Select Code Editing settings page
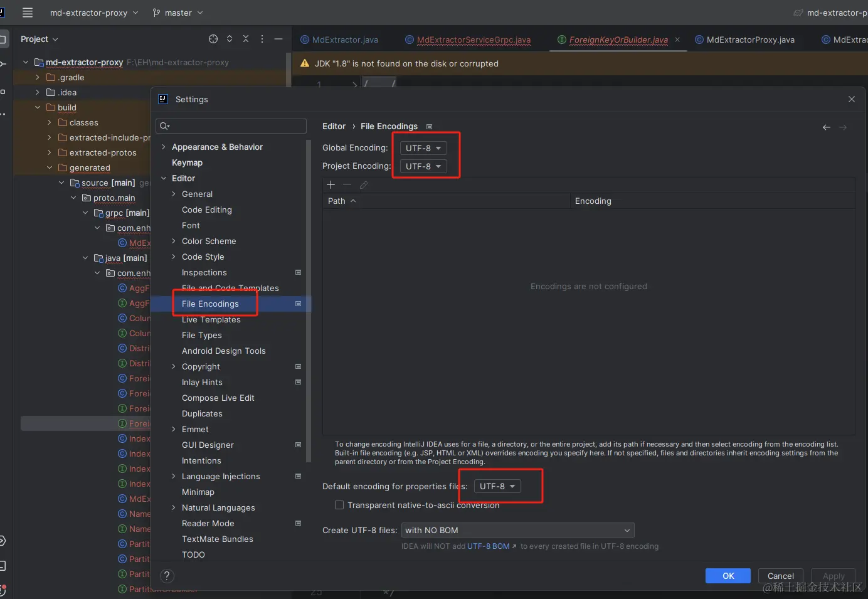Screen dimensions: 868x599 [x=206, y=209]
